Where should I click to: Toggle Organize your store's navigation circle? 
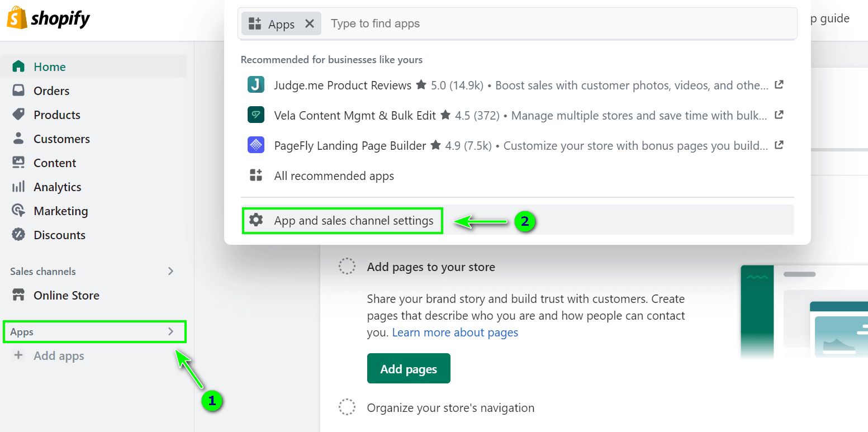[x=347, y=407]
